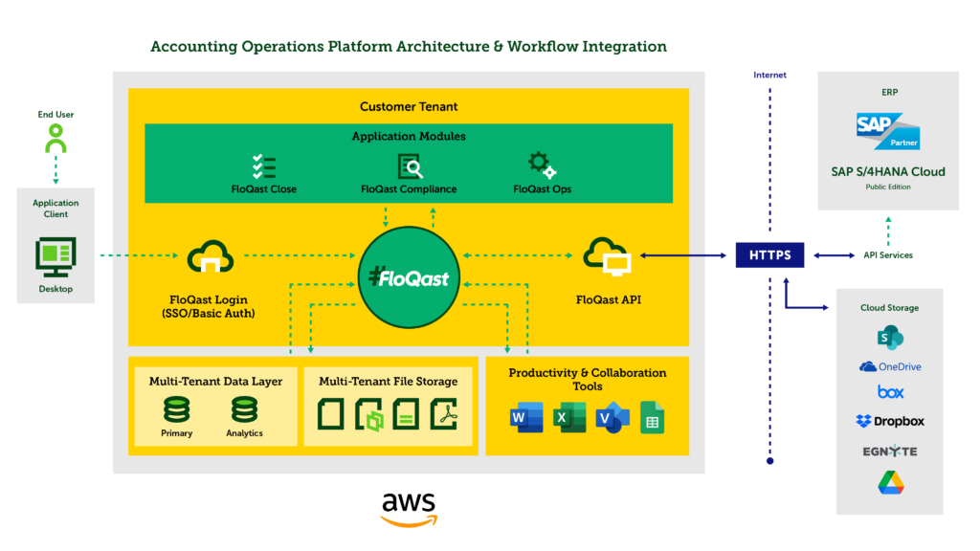The image size is (980, 551).
Task: Click the HTTPS box
Action: 770,254
